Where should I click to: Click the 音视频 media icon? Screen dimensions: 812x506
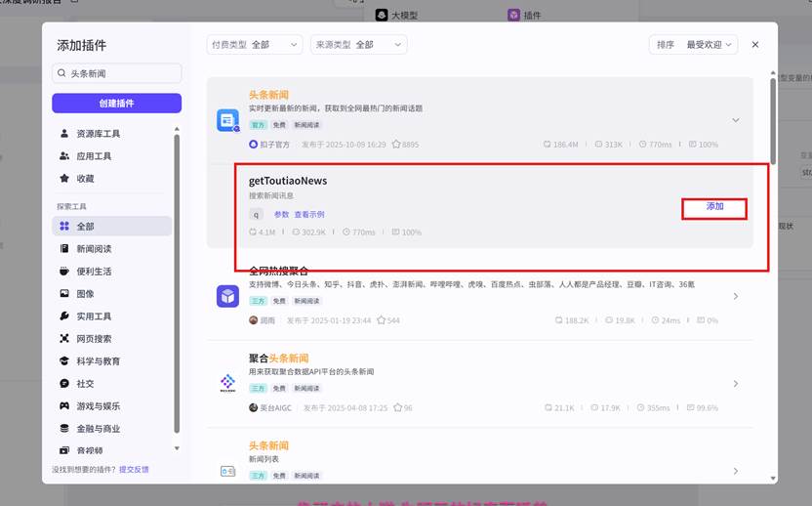click(x=64, y=450)
